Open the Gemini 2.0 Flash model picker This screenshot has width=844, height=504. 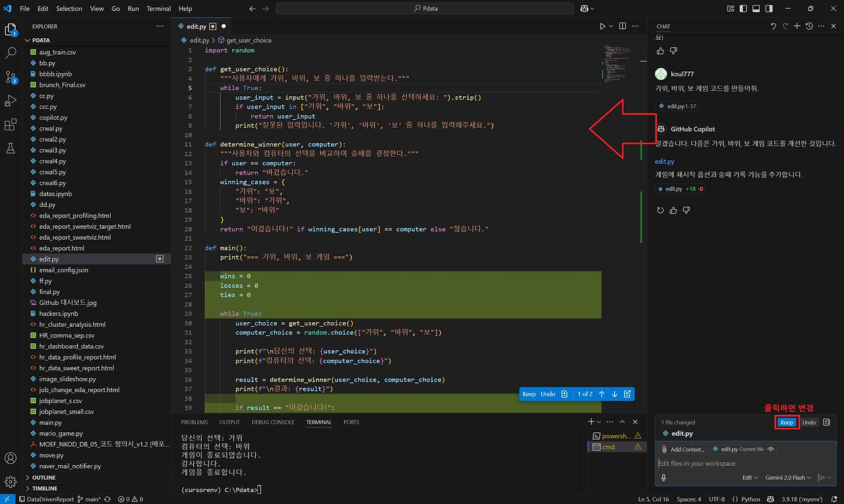(x=789, y=477)
